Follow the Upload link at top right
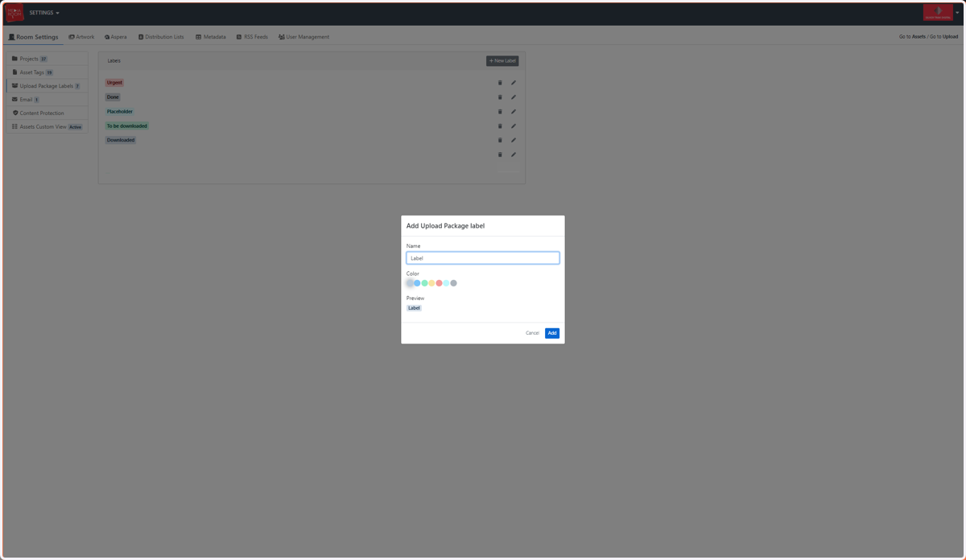Image resolution: width=966 pixels, height=560 pixels. (x=950, y=37)
